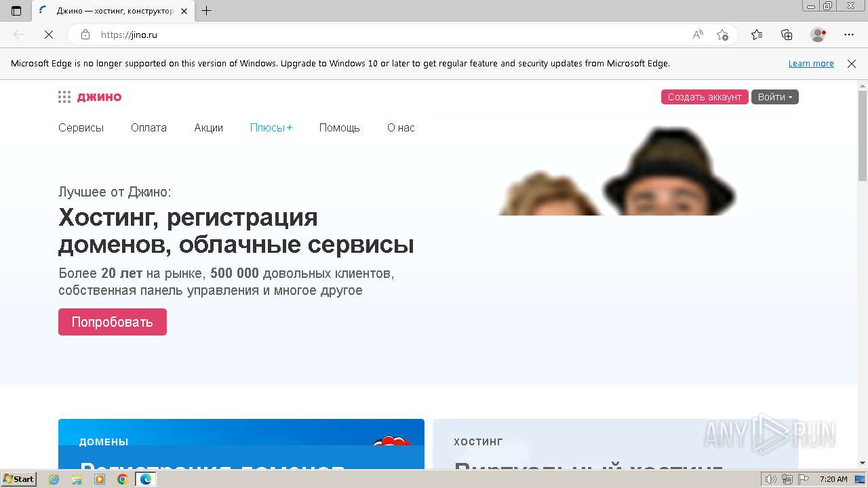Open a new browser tab
Viewport: 868px width, 488px height.
pyautogui.click(x=207, y=11)
